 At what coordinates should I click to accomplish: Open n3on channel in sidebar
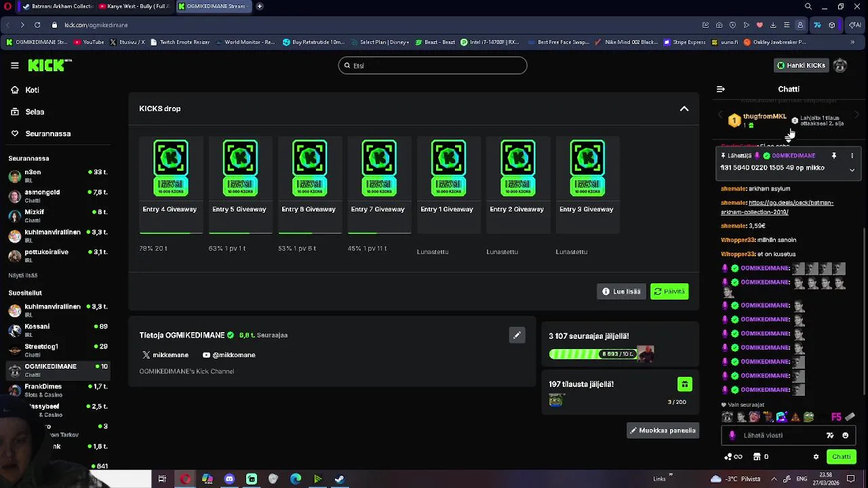(58, 176)
